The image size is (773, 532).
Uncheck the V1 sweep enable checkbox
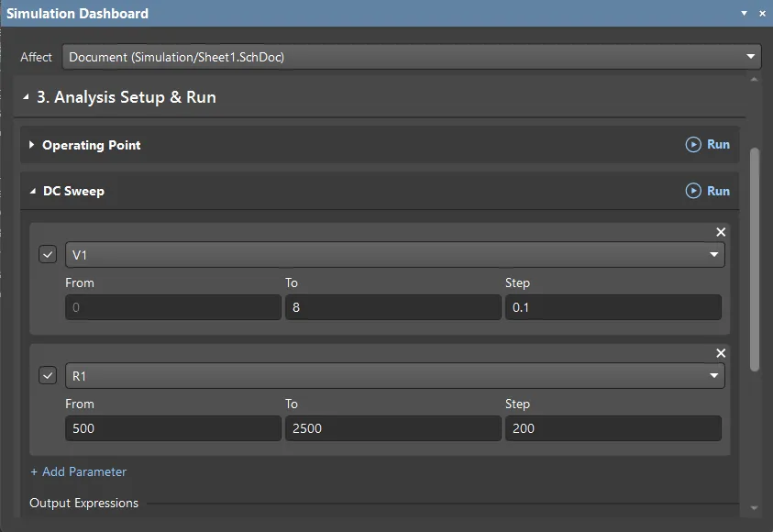(x=47, y=254)
